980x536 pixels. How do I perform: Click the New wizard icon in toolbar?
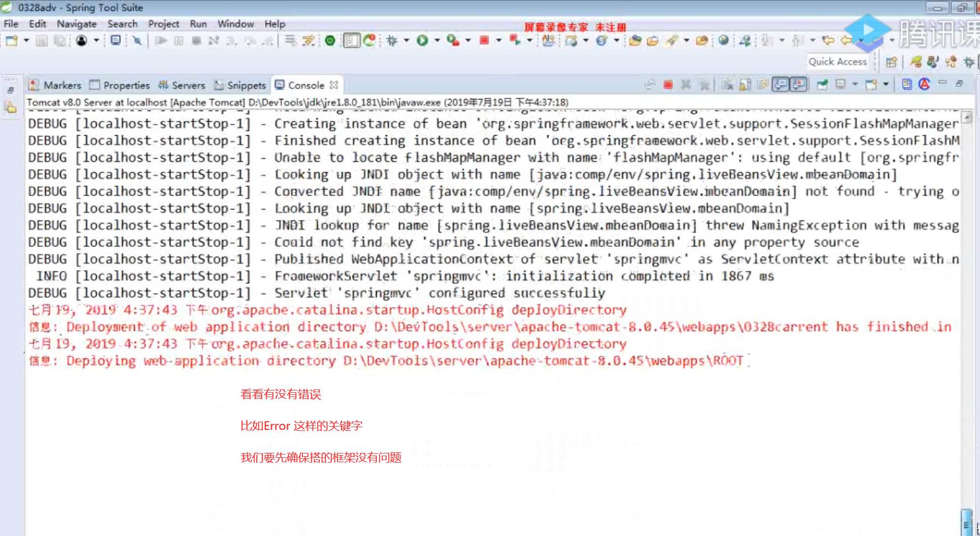click(x=11, y=40)
